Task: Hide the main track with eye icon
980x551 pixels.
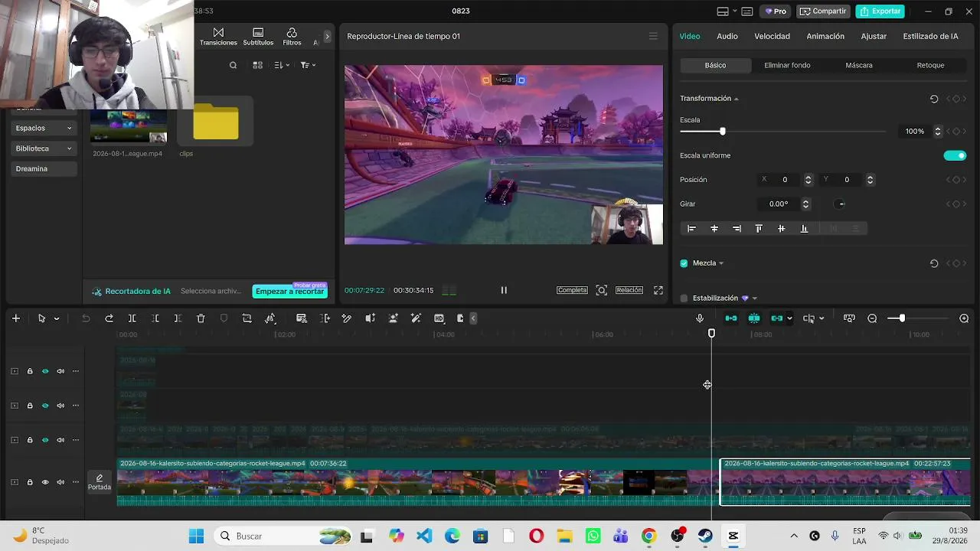Action: click(45, 482)
